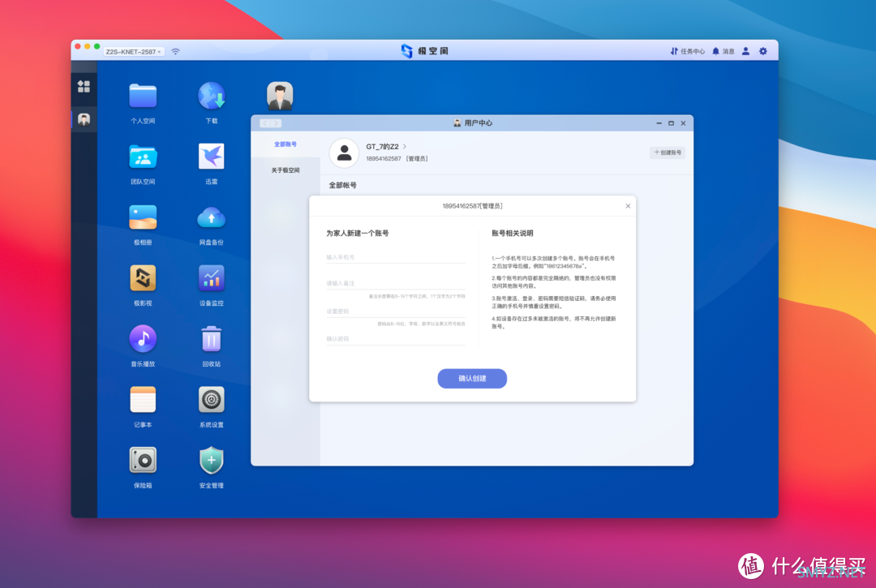This screenshot has height=588, width=876.
Task: Click the 18954162587 [管理员] text under GT_7的Z2
Action: coord(397,159)
